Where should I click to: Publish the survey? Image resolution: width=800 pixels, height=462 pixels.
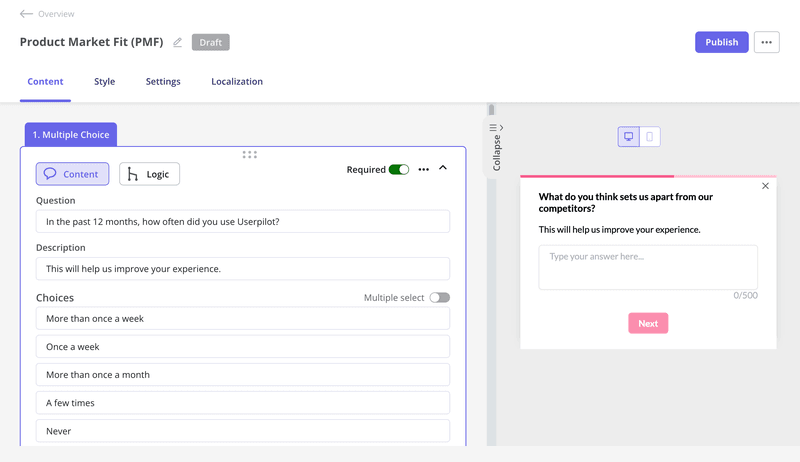[721, 42]
